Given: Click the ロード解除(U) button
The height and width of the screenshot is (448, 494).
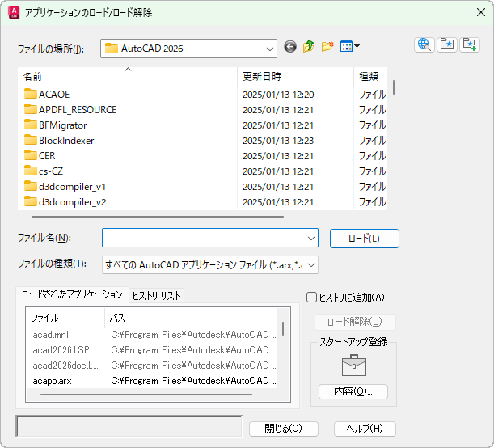Looking at the screenshot, I should point(355,322).
